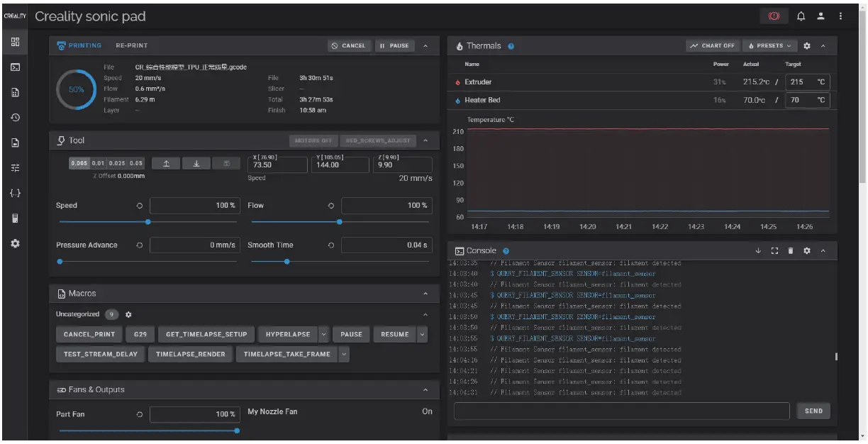The height and width of the screenshot is (444, 868).
Task: Open print History in the sidebar
Action: click(15, 117)
